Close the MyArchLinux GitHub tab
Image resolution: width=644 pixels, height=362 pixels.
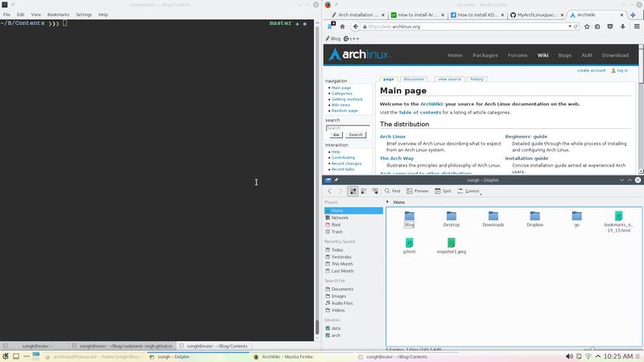[x=562, y=14]
